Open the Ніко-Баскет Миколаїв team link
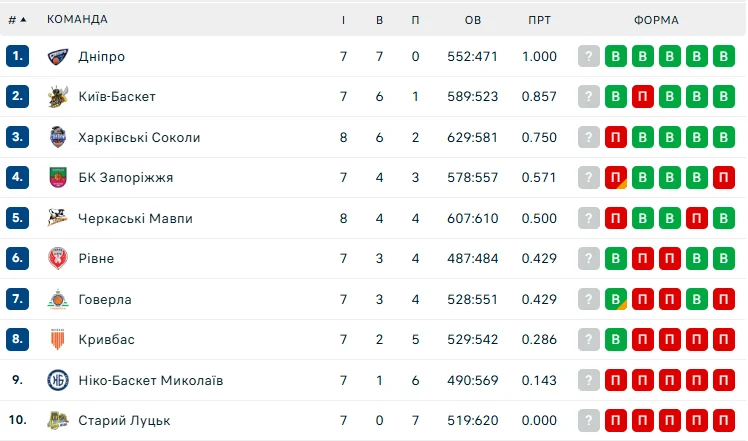 tap(151, 380)
